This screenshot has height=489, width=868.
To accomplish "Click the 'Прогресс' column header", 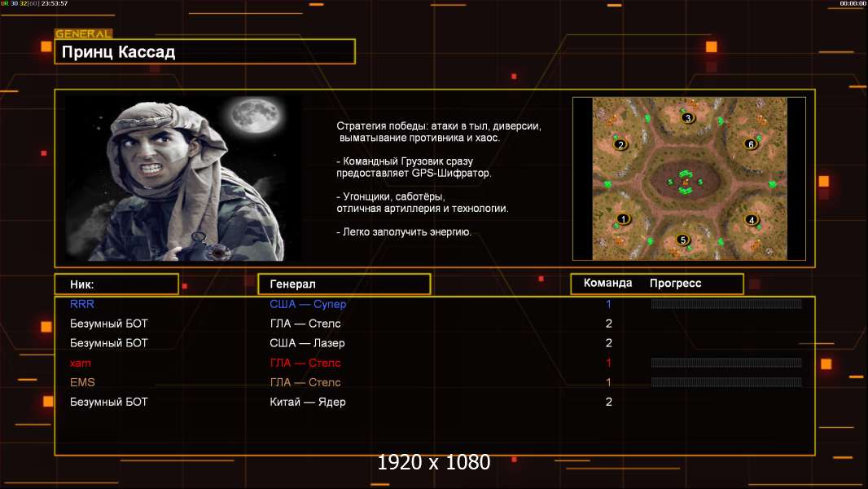I will click(675, 284).
